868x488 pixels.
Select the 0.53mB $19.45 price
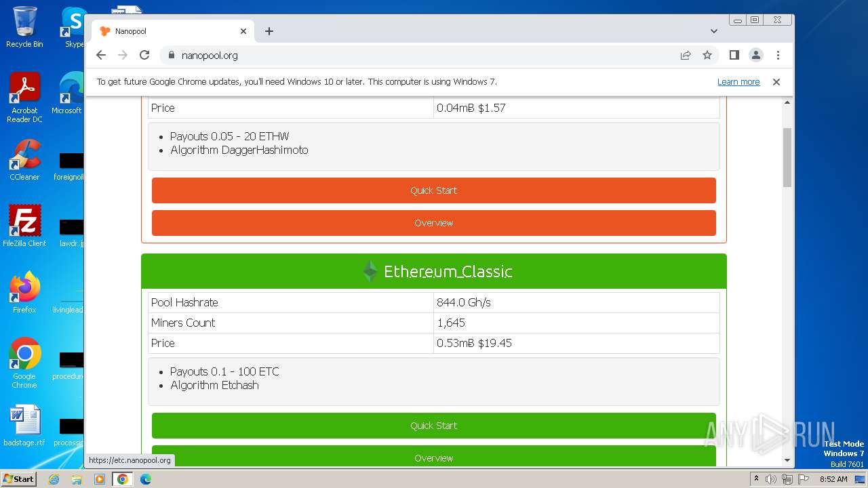(x=474, y=343)
